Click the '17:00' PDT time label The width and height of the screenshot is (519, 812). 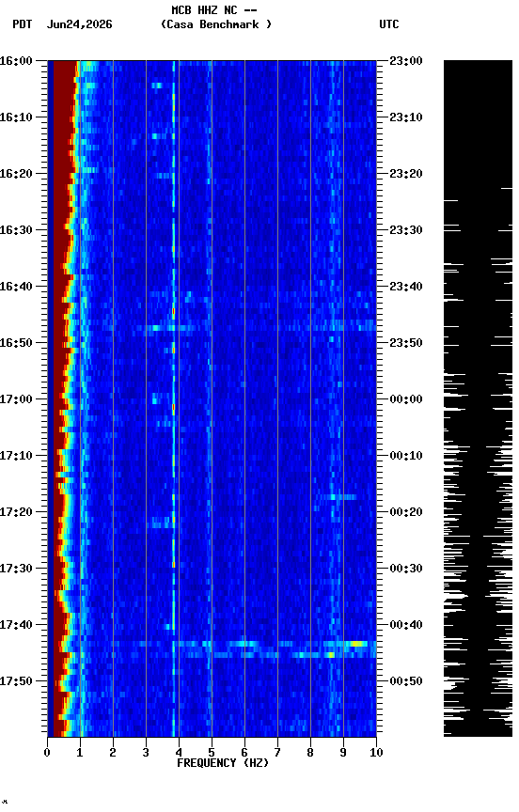coord(16,399)
